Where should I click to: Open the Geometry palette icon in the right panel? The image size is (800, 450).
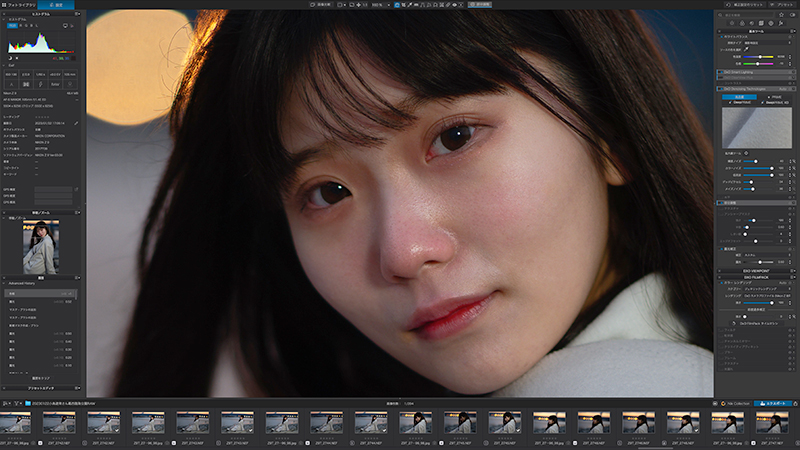point(761,23)
